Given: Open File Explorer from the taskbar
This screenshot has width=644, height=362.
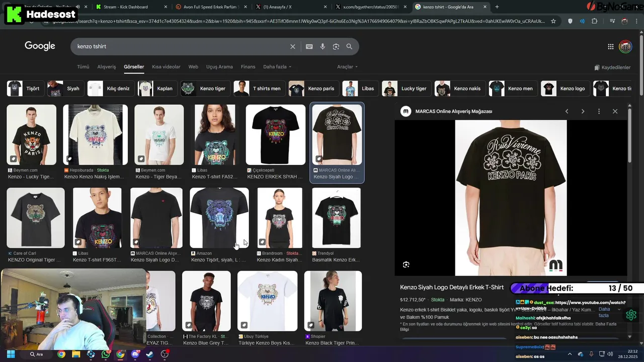Looking at the screenshot, I should pos(76,354).
